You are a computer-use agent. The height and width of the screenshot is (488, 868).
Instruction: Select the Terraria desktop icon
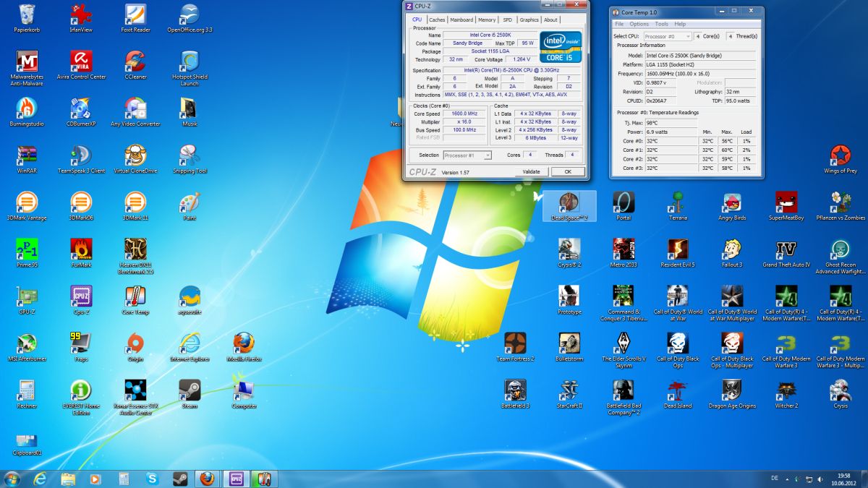coord(678,206)
